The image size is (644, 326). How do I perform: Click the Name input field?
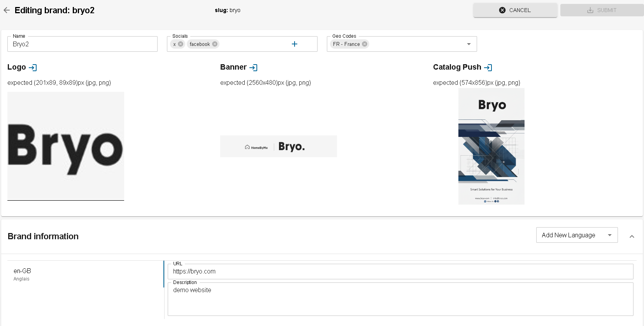click(82, 44)
